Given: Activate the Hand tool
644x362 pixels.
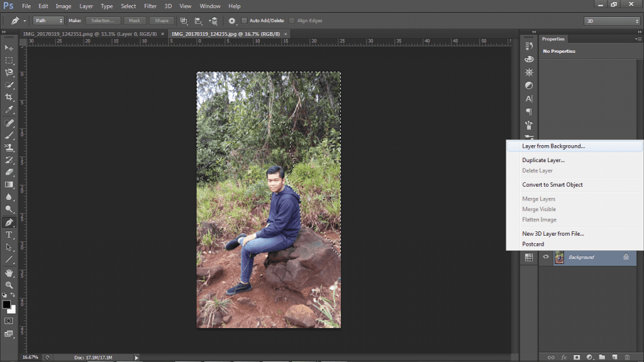Looking at the screenshot, I should [9, 273].
